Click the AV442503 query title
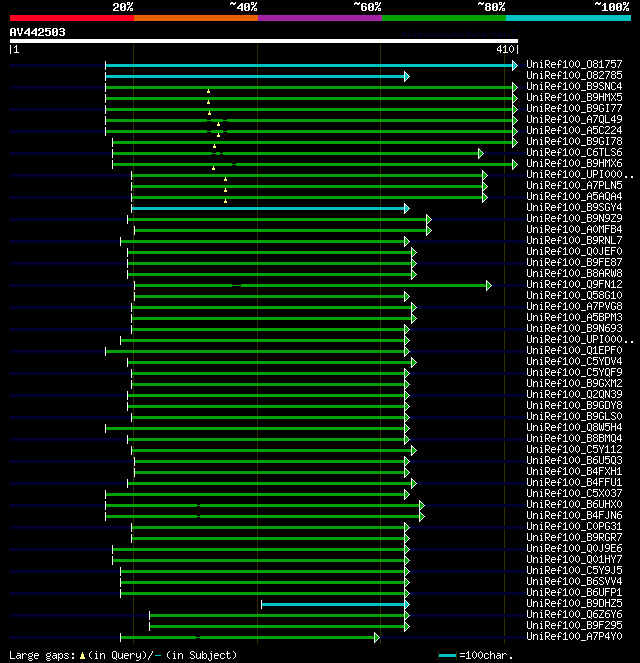640x663 pixels. pyautogui.click(x=38, y=32)
